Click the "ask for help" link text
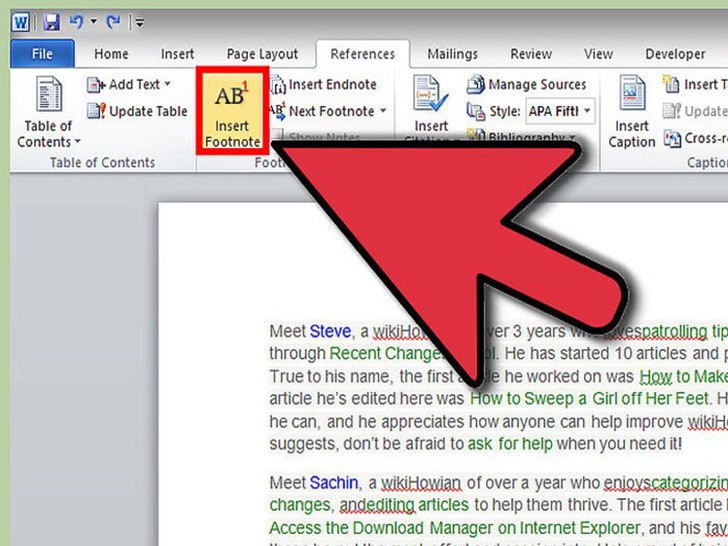This screenshot has width=728, height=546. click(x=510, y=444)
